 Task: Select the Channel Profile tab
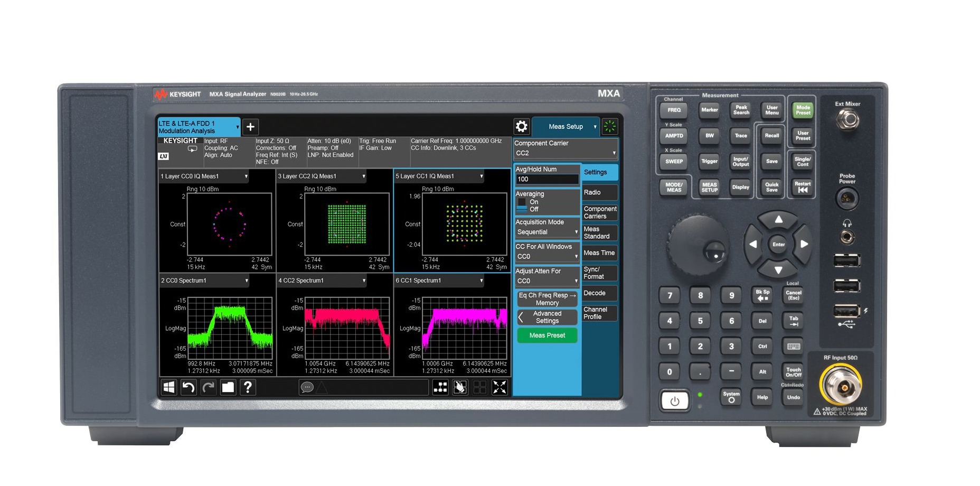coord(599,313)
